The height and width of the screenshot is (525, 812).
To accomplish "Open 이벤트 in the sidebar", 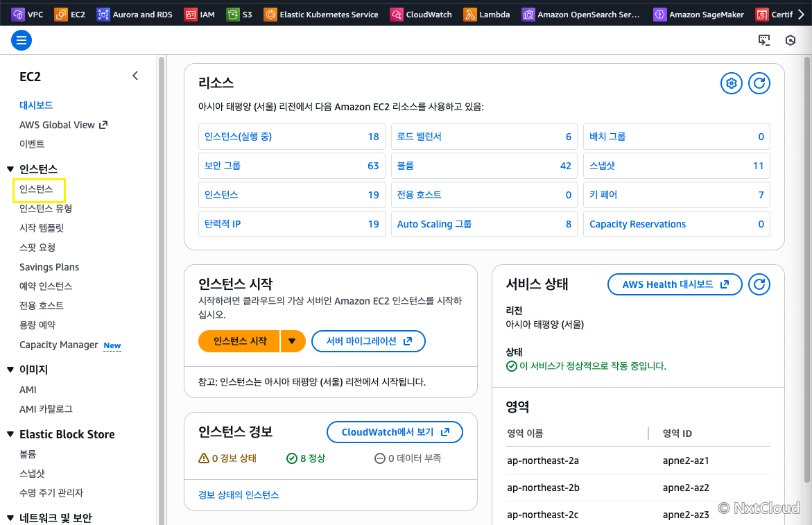I will click(x=32, y=144).
